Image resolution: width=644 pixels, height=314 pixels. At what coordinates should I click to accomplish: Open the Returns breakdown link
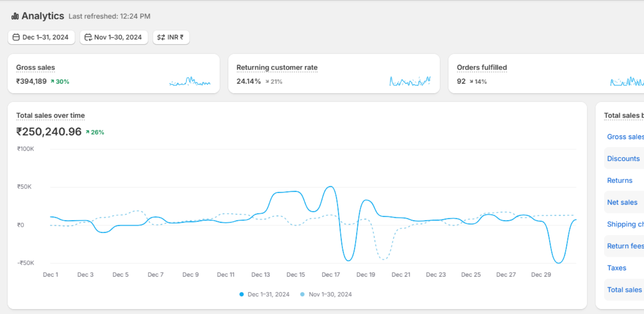[x=619, y=181]
